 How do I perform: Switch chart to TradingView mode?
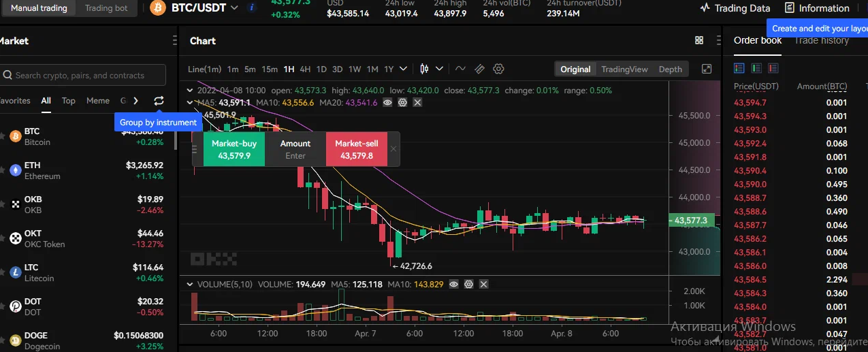tap(624, 69)
